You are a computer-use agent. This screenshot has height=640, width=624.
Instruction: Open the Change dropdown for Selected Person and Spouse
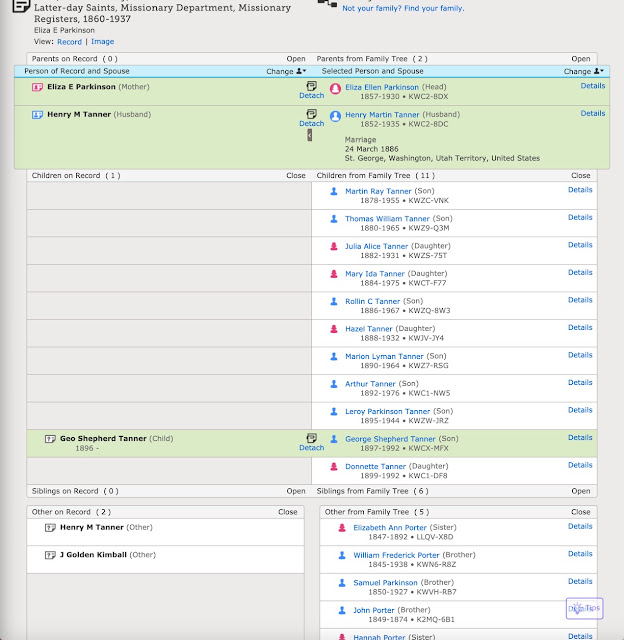click(x=584, y=71)
